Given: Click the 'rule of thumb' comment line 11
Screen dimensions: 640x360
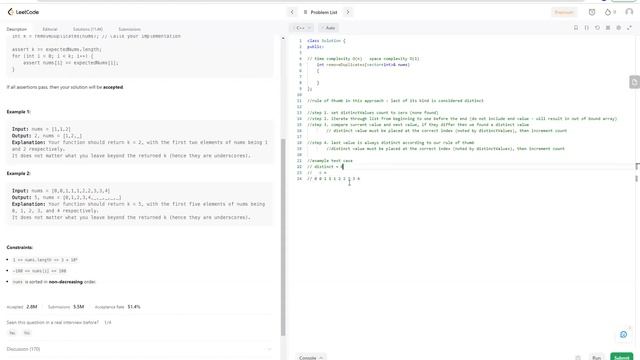Looking at the screenshot, I should 395,100.
